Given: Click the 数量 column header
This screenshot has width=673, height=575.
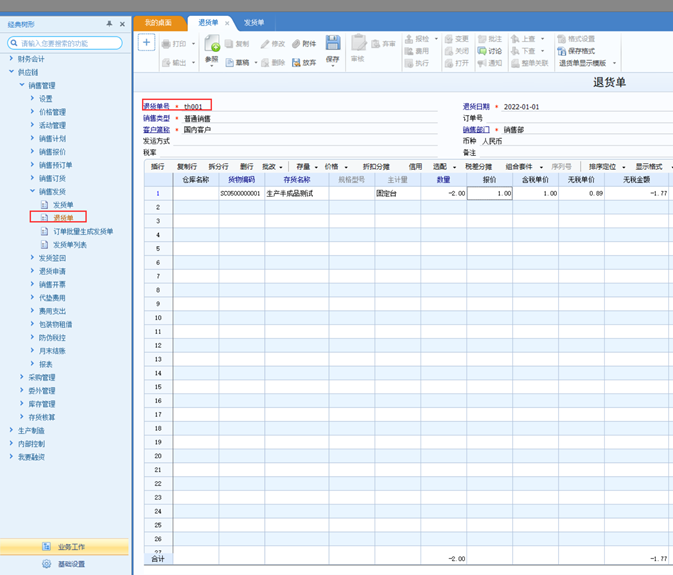Looking at the screenshot, I should click(x=443, y=179).
